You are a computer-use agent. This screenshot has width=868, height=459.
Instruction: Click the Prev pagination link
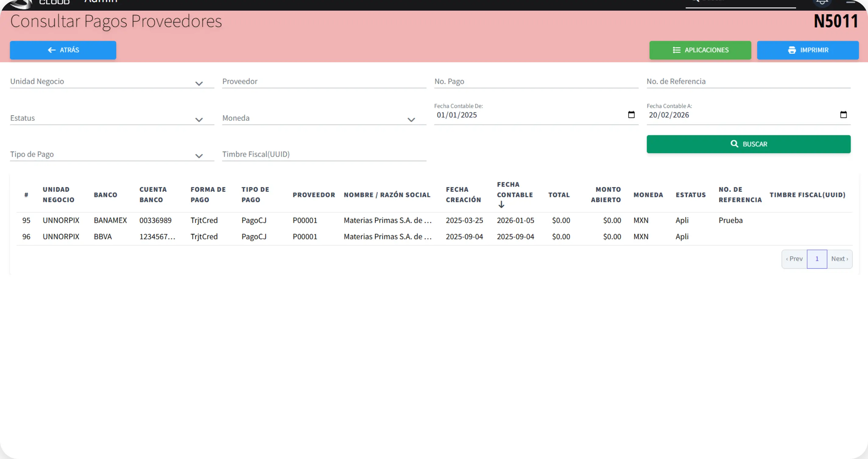pyautogui.click(x=795, y=259)
